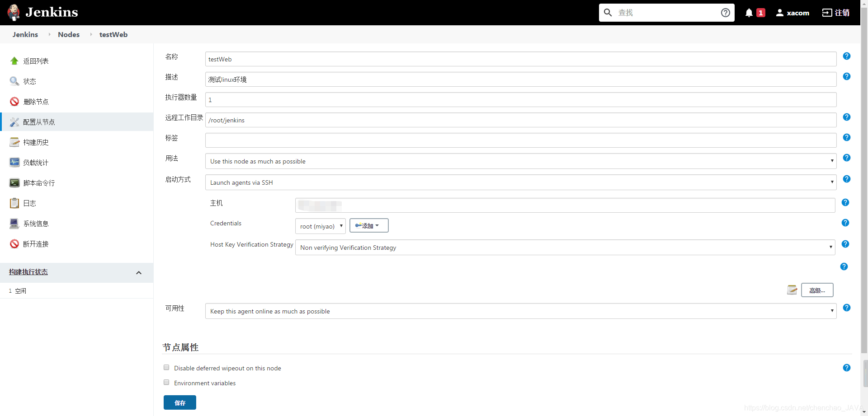868x416 pixels.
Task: Open notifications bell icon
Action: [749, 13]
